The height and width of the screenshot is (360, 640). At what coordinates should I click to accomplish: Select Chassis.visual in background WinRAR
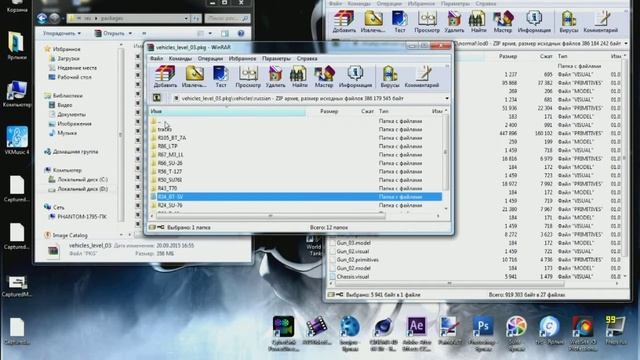tap(353, 277)
